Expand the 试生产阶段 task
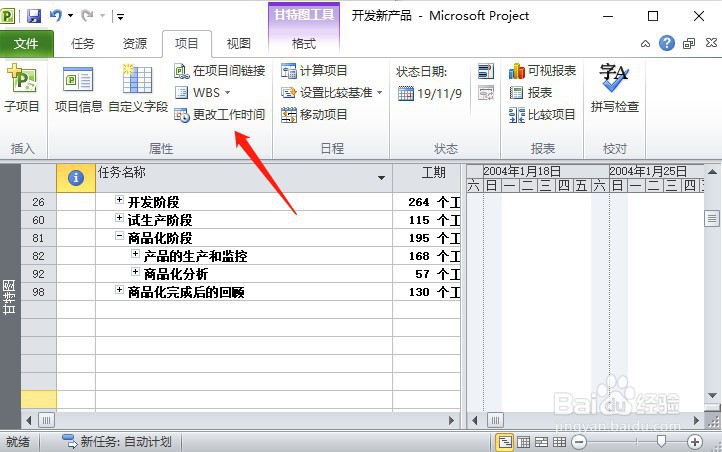Screen dimensions: 722x452 (119, 218)
